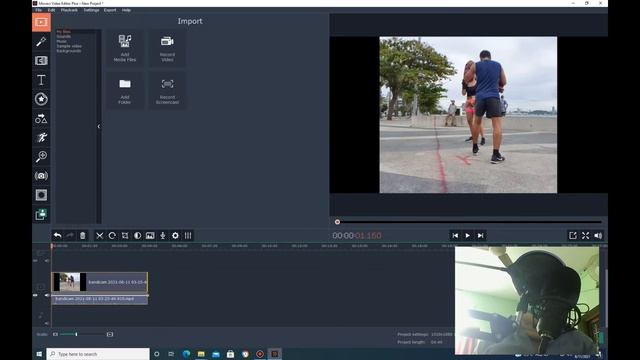Screen dimensions: 640x360
Task: Click the timeline playhead marker
Action: click(52, 246)
